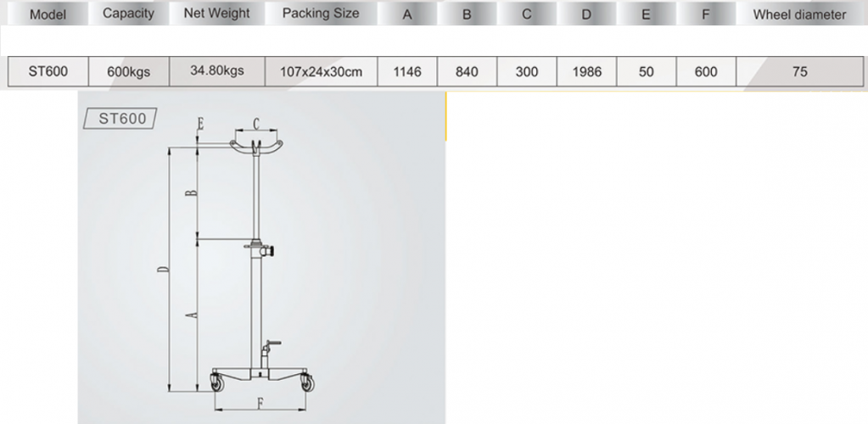Click dimension label B on the diagram

click(x=192, y=193)
